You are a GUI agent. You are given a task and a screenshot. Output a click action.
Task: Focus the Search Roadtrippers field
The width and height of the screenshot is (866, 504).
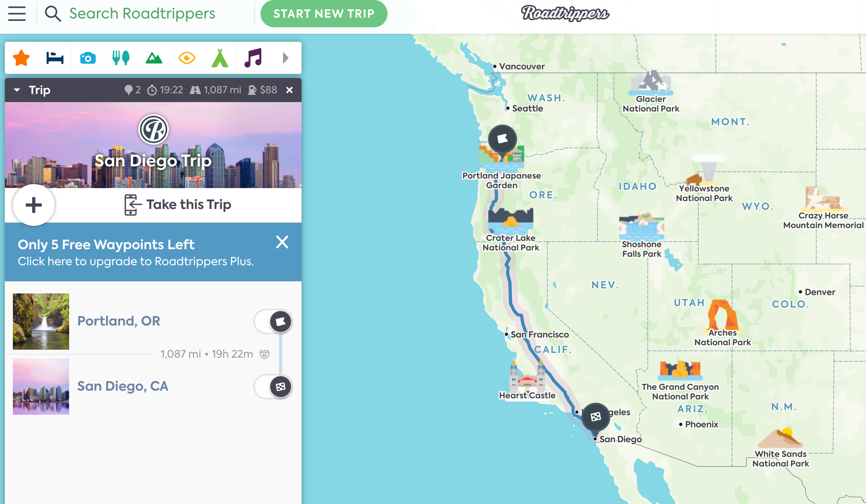(x=142, y=14)
